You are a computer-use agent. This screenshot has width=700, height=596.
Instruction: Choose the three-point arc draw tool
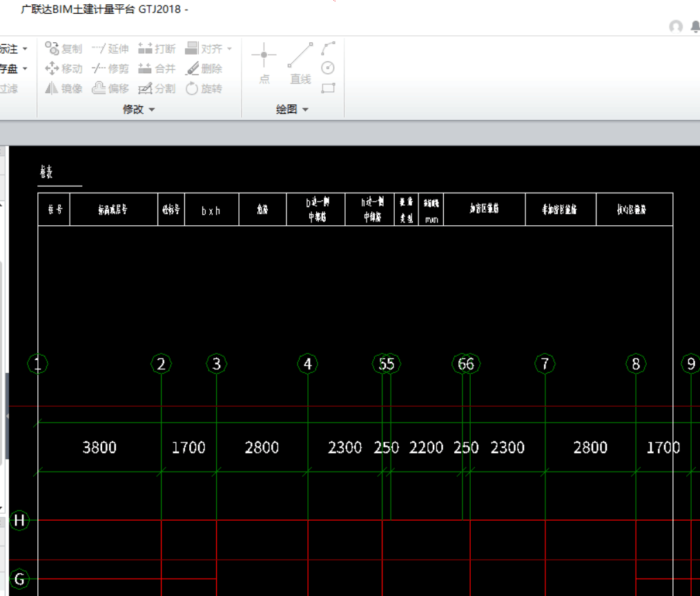(x=328, y=48)
